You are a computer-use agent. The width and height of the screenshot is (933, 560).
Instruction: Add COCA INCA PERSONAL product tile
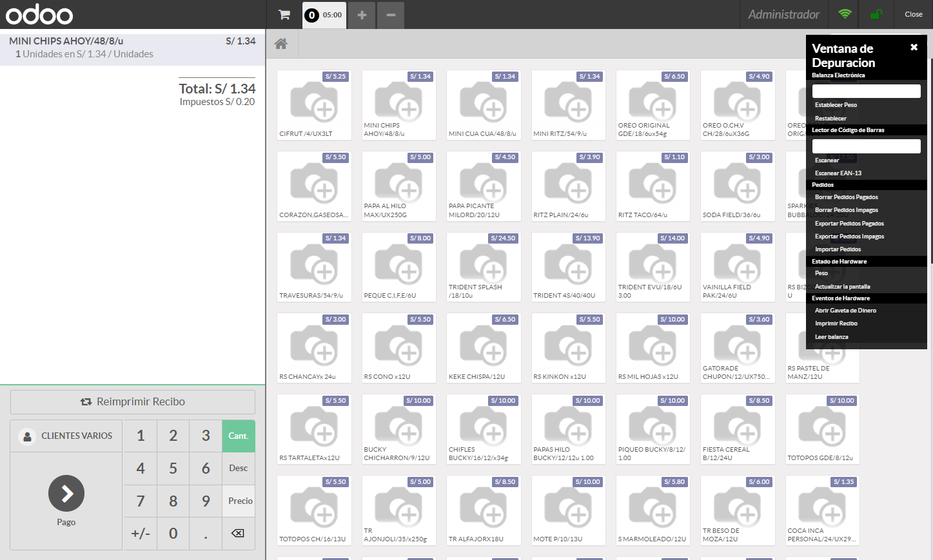[822, 510]
